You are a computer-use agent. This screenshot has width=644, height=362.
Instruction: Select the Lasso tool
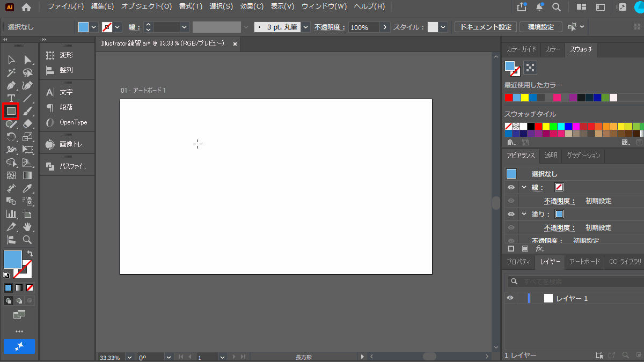point(28,72)
